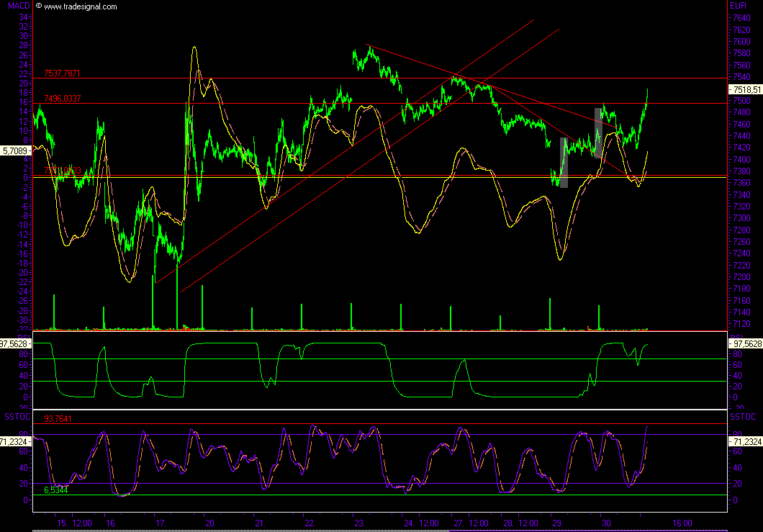763x532 pixels.
Task: Click the gray highlight box above date 29
Action: [564, 163]
